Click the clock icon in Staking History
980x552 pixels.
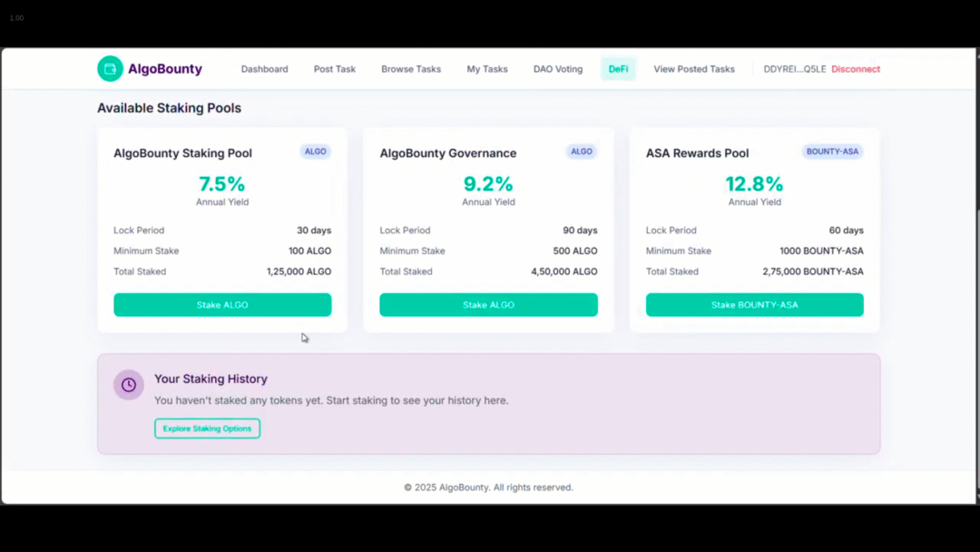(x=129, y=385)
